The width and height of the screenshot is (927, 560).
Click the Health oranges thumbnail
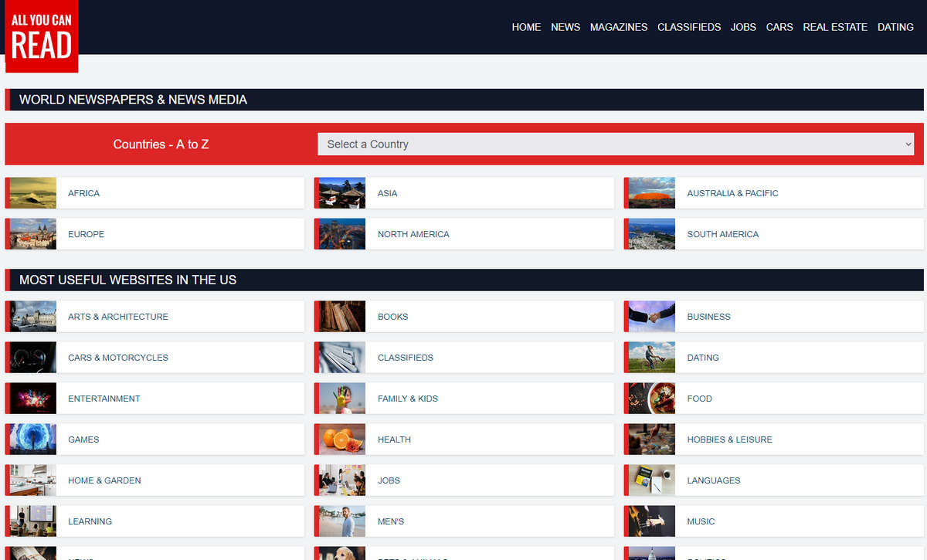tap(341, 440)
